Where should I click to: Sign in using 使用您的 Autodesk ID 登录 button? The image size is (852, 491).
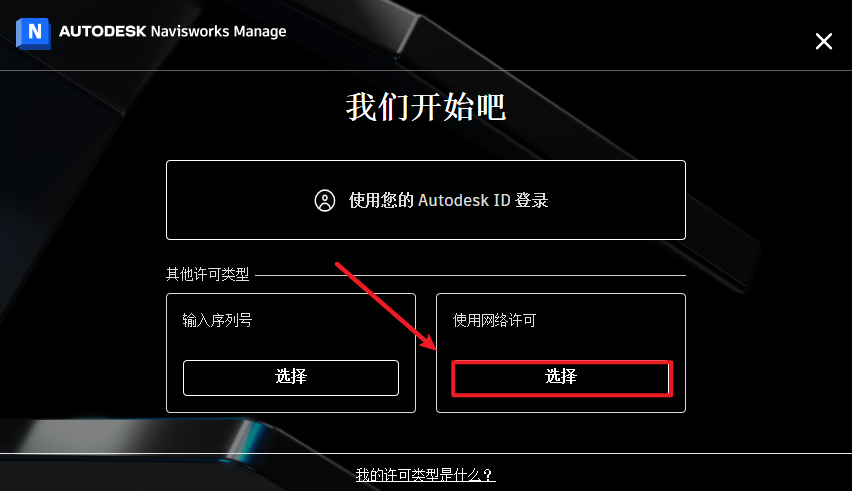pos(425,200)
